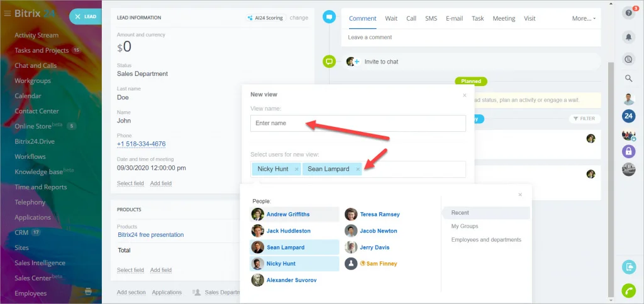Open the purple lock icon
The height and width of the screenshot is (304, 644).
[628, 151]
